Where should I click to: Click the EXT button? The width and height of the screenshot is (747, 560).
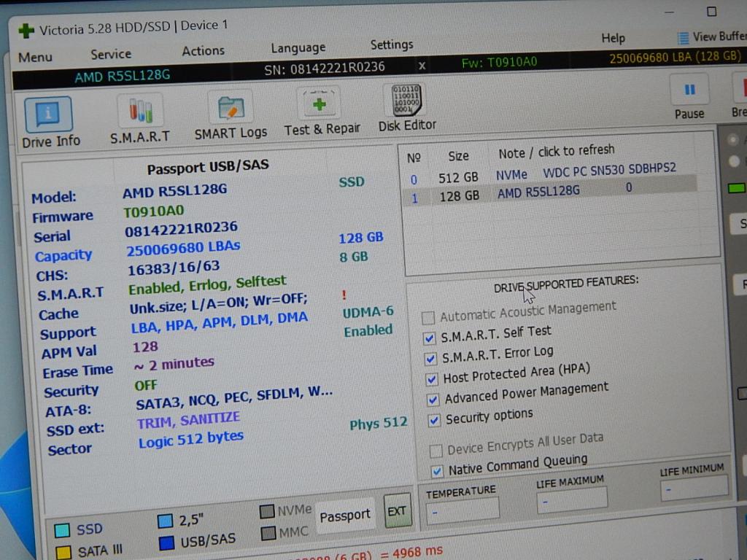tap(397, 511)
